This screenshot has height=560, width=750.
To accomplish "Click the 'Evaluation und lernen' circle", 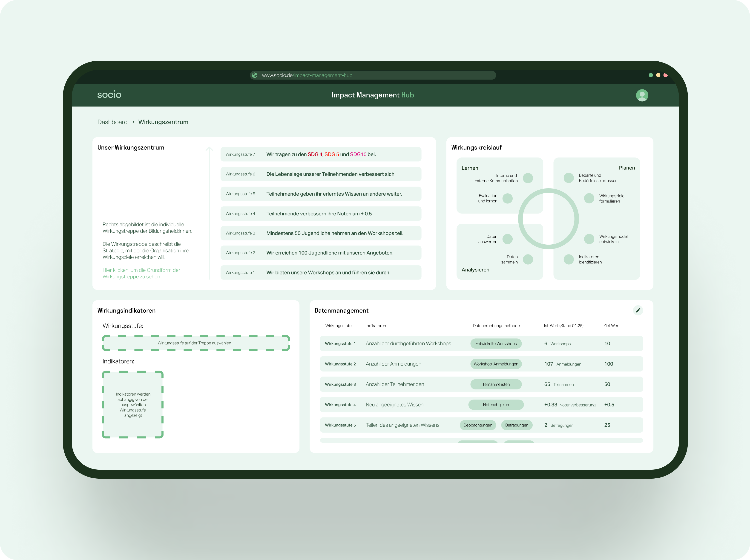I will click(507, 198).
